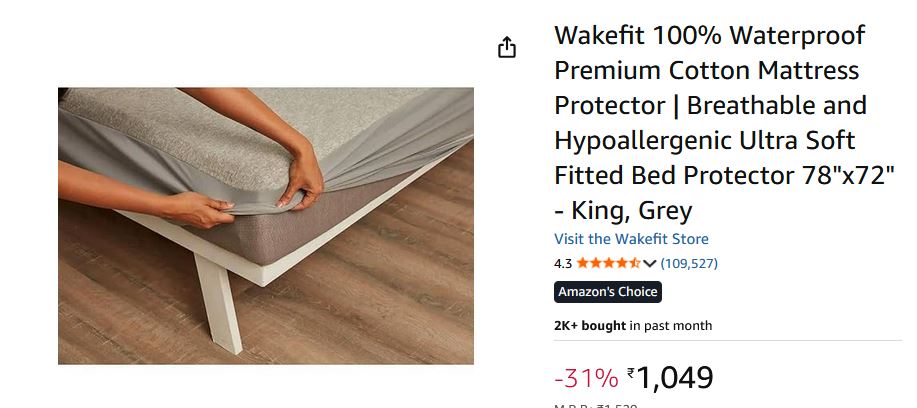
Task: Click the rupee symbol before the price
Action: 630,372
